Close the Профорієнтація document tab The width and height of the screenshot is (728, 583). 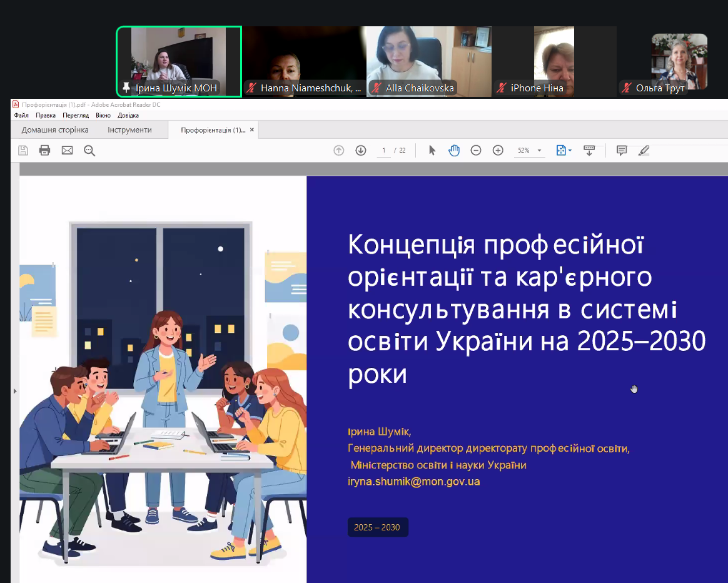[252, 130]
